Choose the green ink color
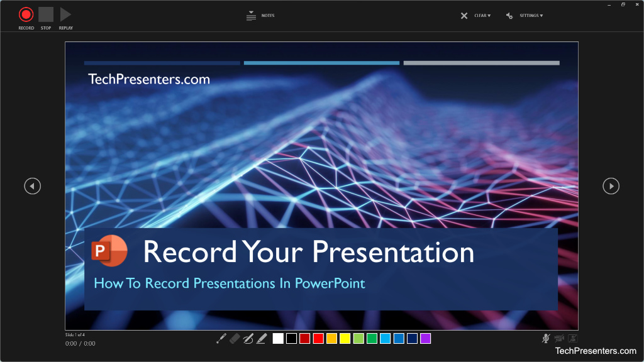The width and height of the screenshot is (644, 362). [x=372, y=339]
